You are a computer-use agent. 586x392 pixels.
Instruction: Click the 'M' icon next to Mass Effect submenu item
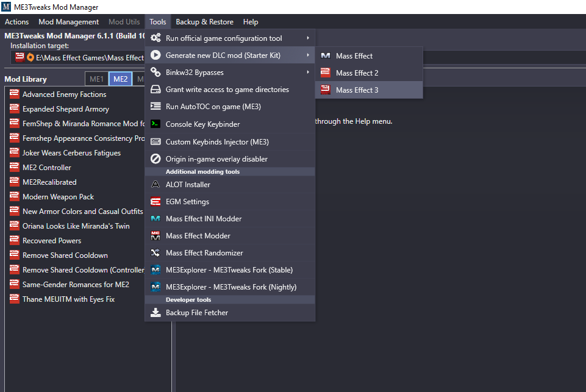326,55
